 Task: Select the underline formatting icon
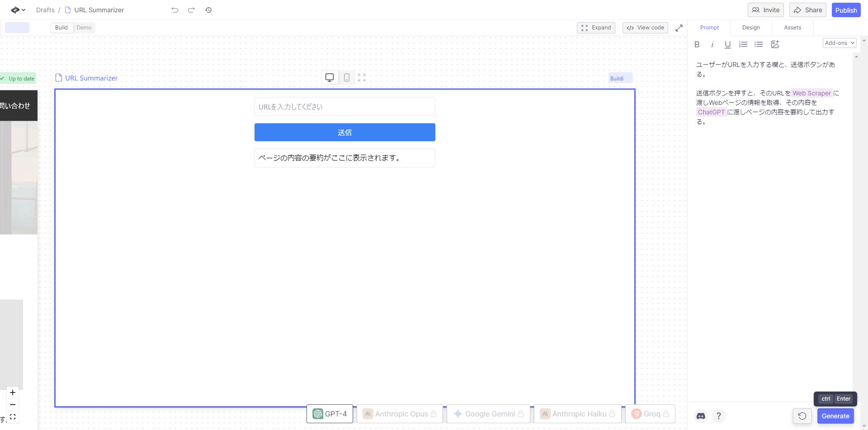[727, 44]
